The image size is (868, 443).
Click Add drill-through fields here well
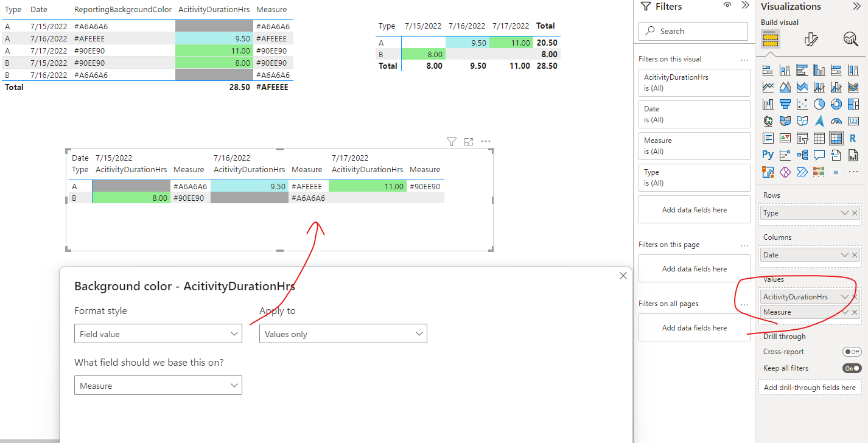point(810,388)
